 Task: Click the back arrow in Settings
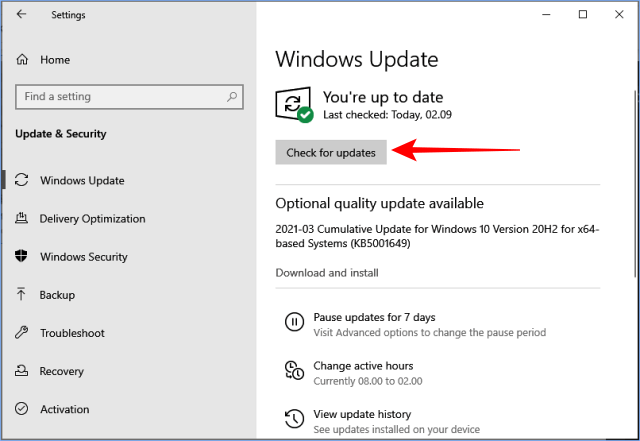tap(21, 14)
